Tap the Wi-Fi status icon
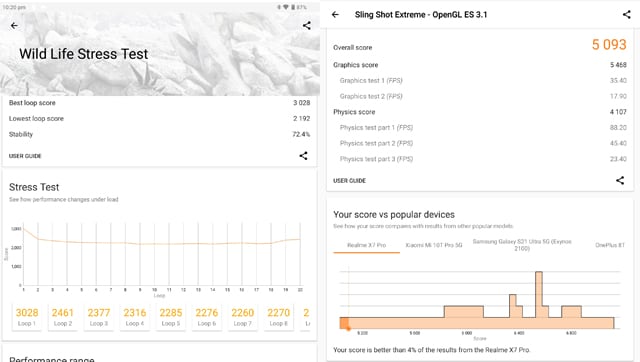The width and height of the screenshot is (640, 362). pyautogui.click(x=286, y=7)
